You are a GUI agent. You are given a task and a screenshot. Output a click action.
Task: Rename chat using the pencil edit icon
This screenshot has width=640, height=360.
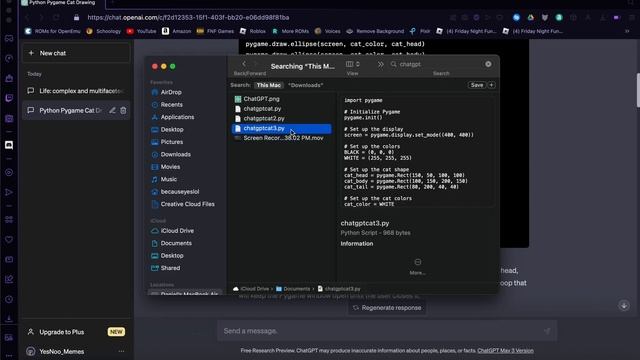112,110
